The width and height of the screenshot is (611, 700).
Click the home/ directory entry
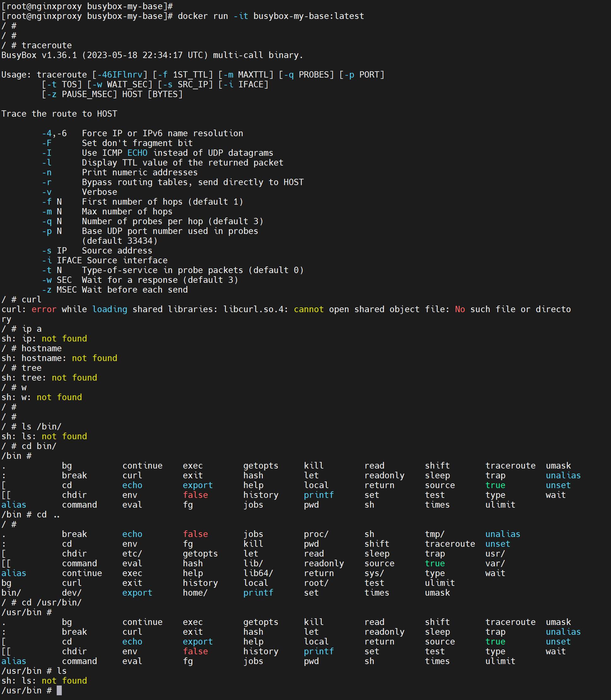[195, 592]
